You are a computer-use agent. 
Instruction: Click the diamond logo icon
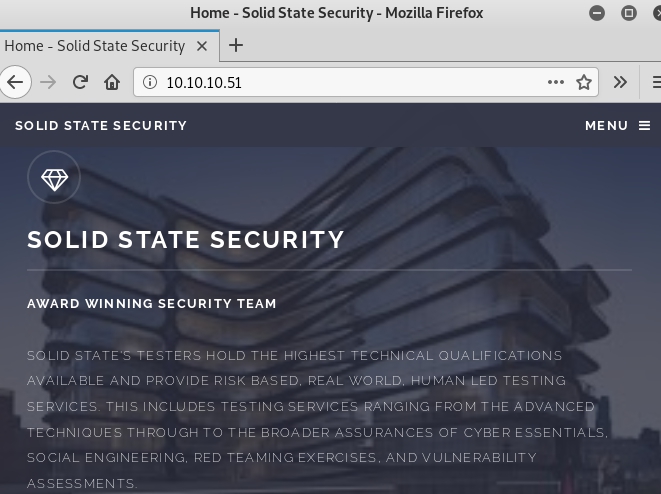pyautogui.click(x=54, y=177)
